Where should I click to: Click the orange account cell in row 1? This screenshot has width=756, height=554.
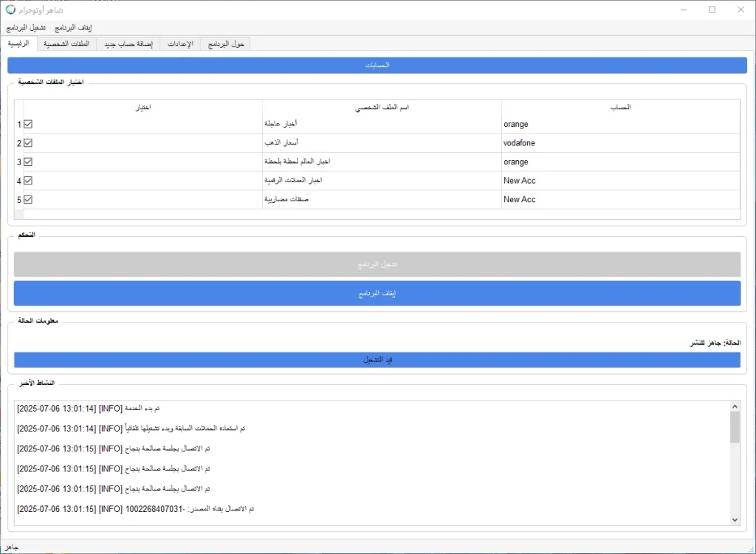coord(620,124)
